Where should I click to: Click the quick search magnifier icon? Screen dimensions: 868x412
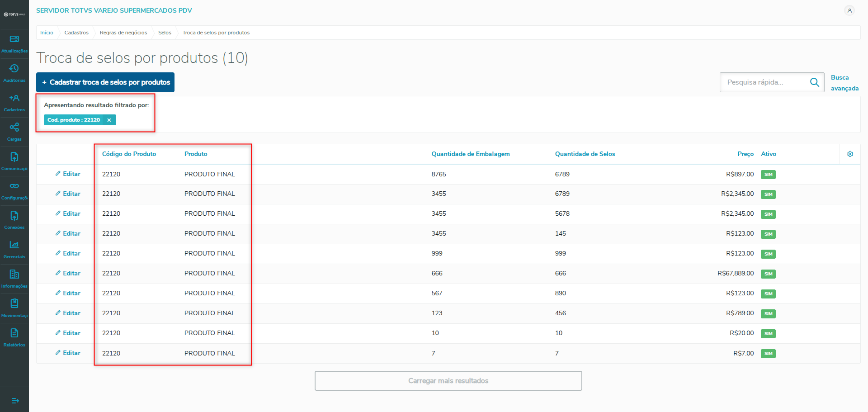pos(814,82)
